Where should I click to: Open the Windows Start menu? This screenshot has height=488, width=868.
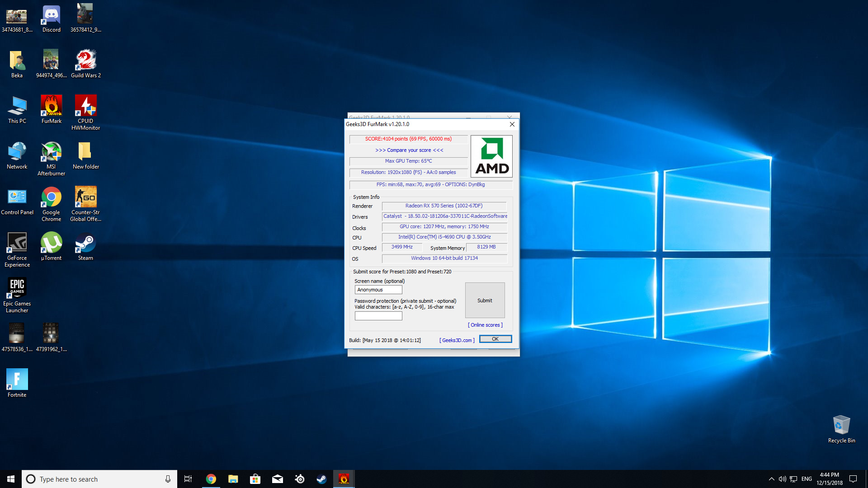(11, 479)
